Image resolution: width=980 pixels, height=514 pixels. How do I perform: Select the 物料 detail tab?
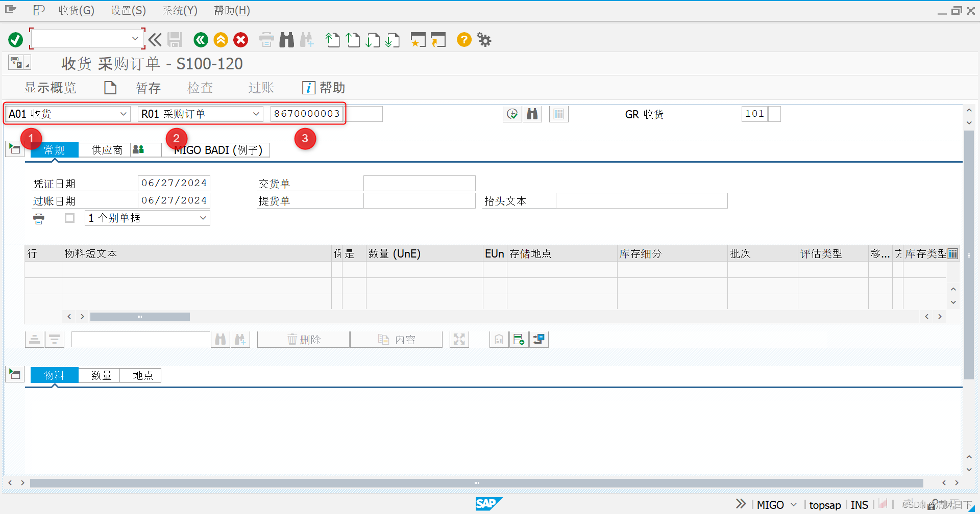(x=55, y=375)
